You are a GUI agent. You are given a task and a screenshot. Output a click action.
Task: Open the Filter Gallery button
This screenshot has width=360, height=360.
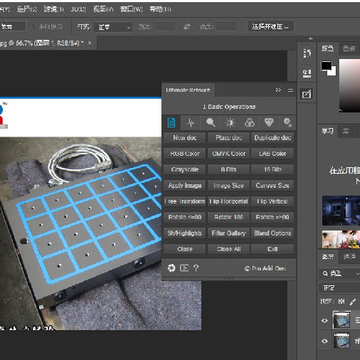pos(228,233)
